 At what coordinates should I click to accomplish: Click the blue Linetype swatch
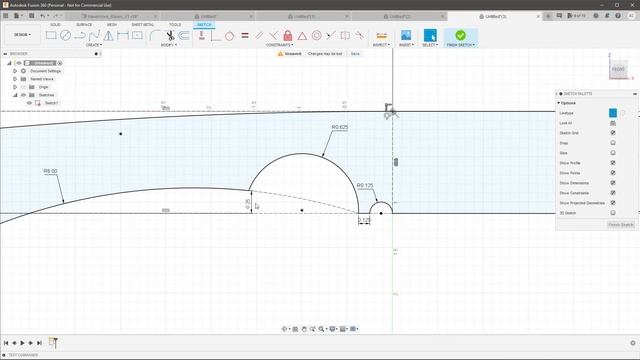(613, 113)
